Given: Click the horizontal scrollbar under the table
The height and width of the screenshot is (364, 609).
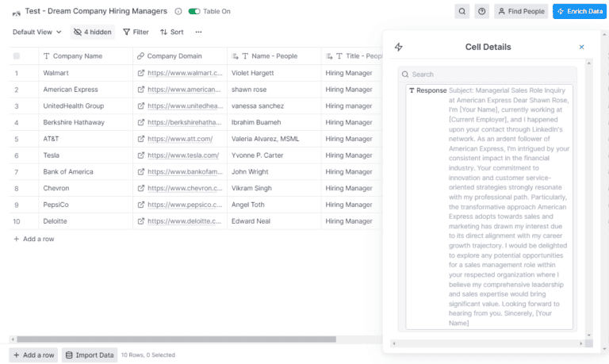Looking at the screenshot, I should [174, 339].
